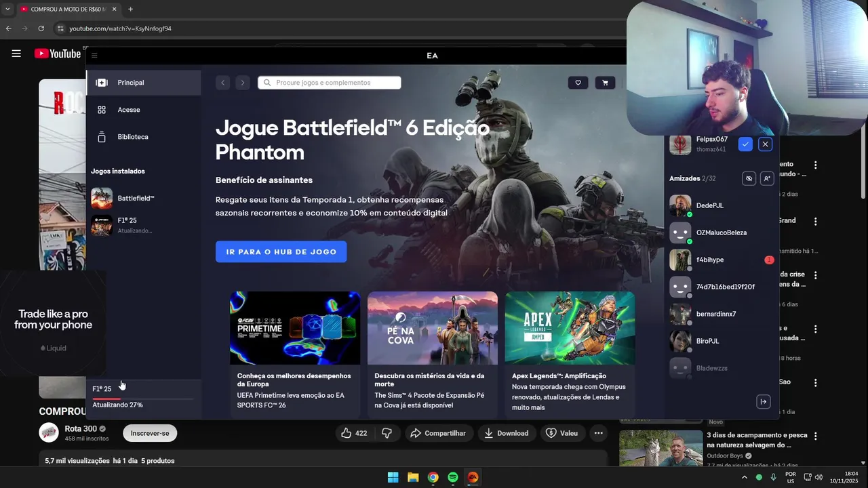
Task: Open friend Bladewzzs
Action: click(722, 368)
